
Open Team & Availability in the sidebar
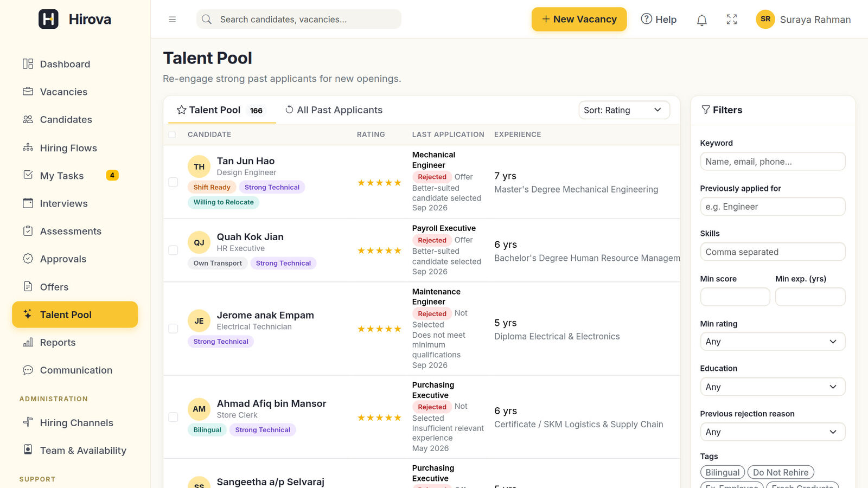(75, 450)
